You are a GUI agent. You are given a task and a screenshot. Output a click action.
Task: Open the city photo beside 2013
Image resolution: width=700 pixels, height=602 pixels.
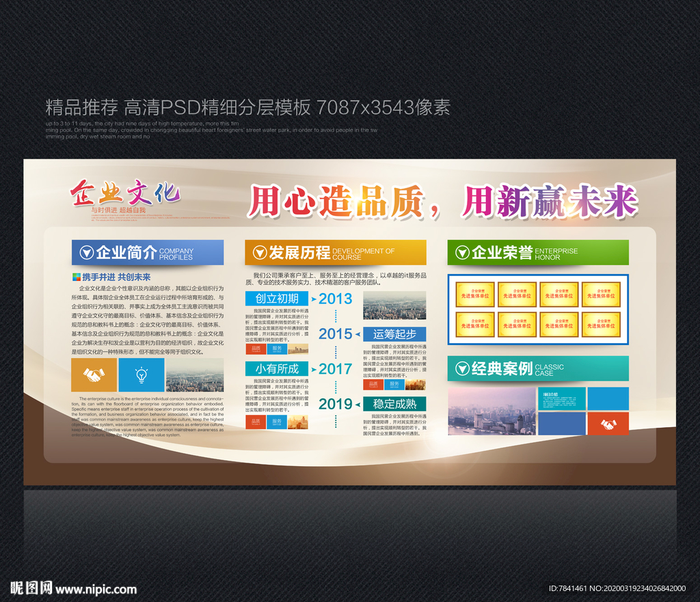tap(394, 305)
